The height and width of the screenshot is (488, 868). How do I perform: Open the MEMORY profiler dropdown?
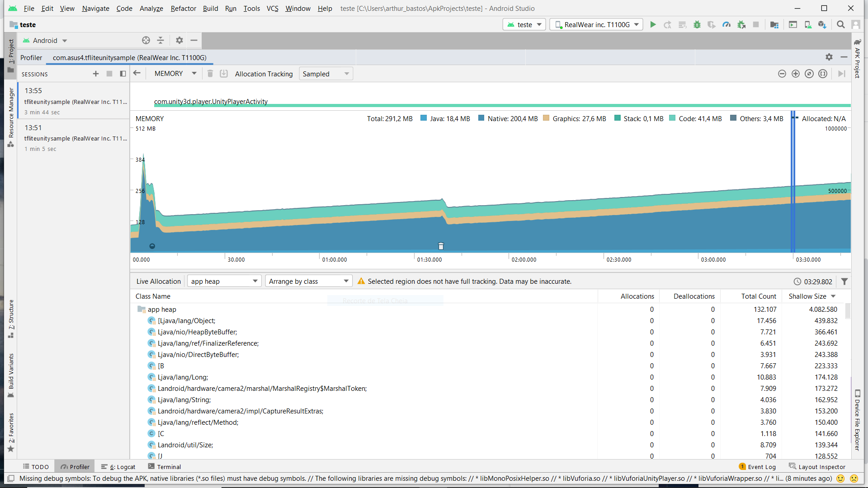pos(175,74)
